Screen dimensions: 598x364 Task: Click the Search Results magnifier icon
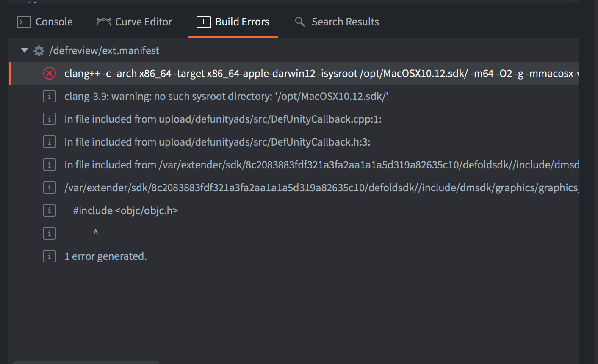pyautogui.click(x=299, y=22)
